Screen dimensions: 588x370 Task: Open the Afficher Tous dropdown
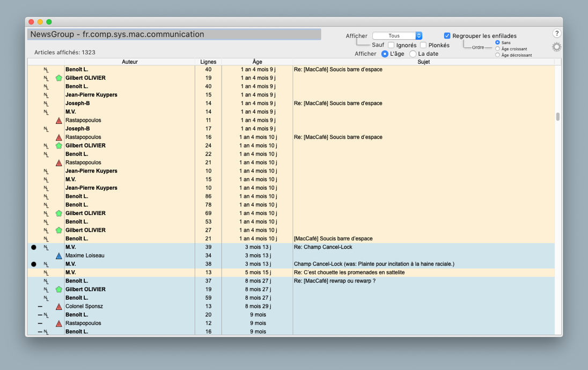click(397, 36)
